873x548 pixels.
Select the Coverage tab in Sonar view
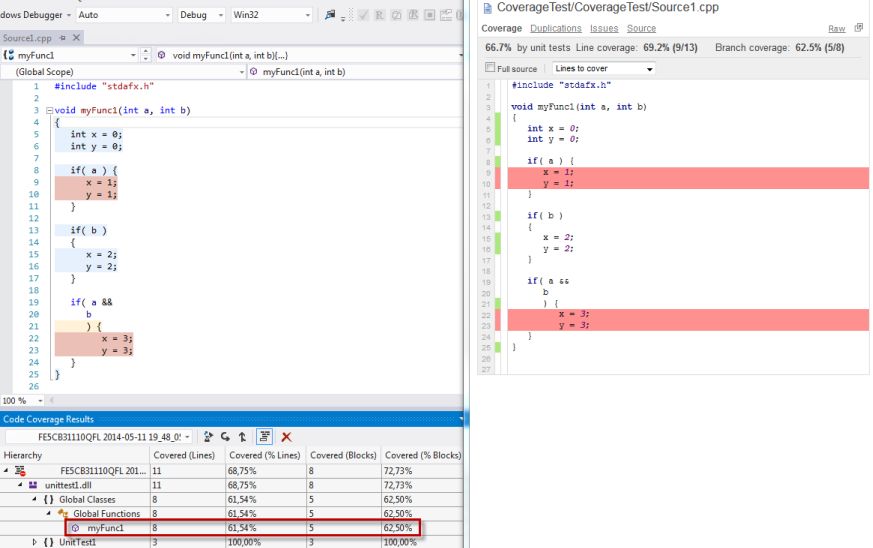click(x=501, y=28)
